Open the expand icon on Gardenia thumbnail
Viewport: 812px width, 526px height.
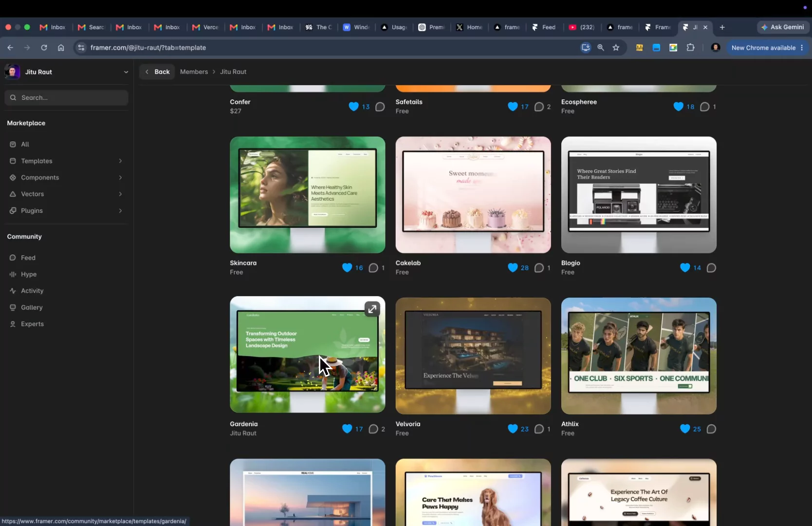(372, 309)
